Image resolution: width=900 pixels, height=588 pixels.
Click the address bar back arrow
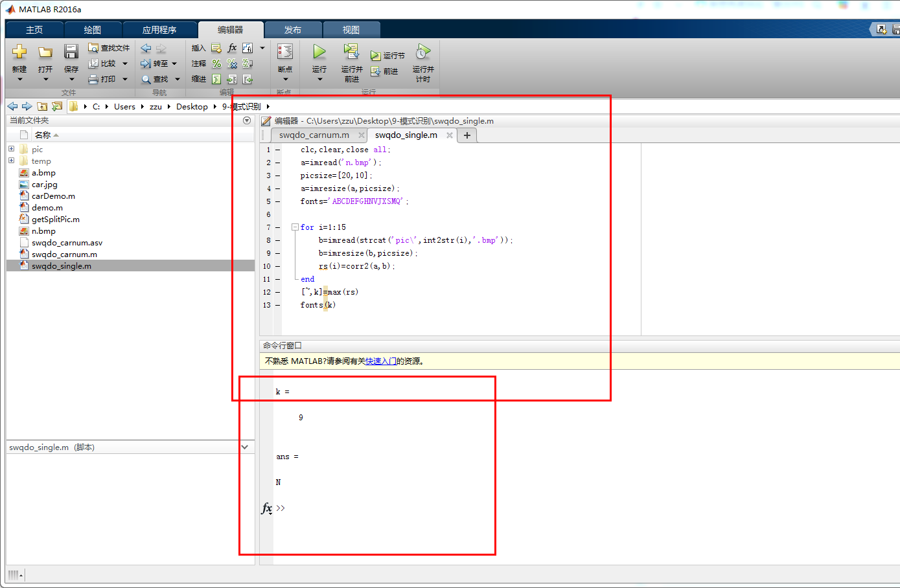[12, 106]
